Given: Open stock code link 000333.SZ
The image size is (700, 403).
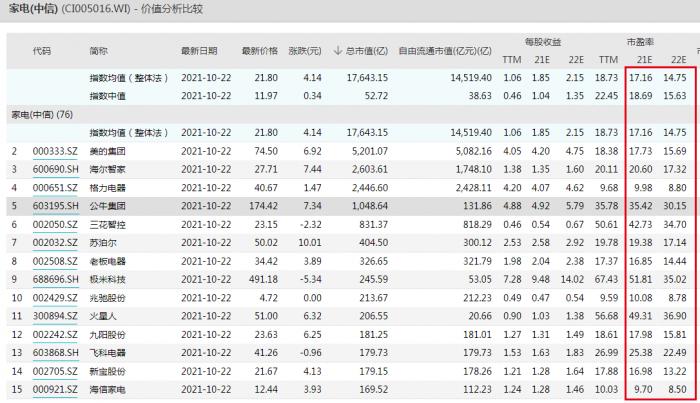Looking at the screenshot, I should (x=55, y=151).
